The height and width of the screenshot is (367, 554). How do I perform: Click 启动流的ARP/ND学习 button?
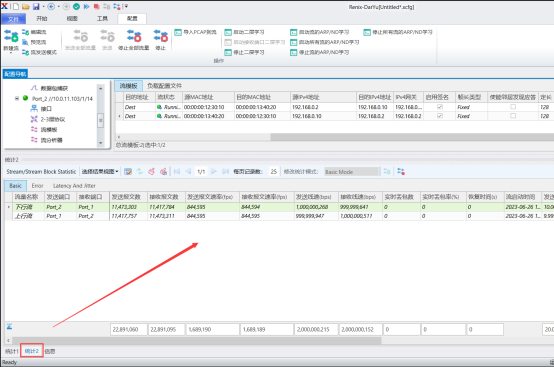[320, 32]
